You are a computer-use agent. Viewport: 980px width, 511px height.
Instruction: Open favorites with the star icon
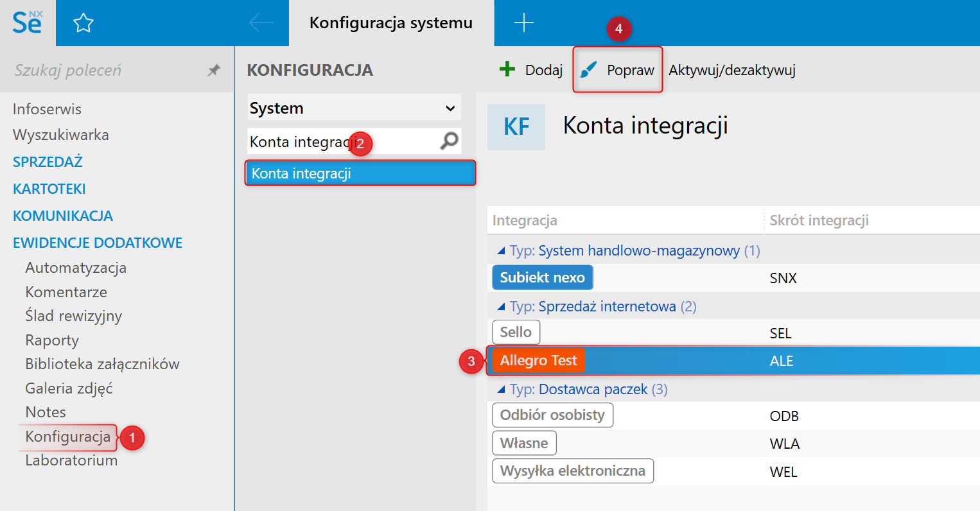coord(83,24)
